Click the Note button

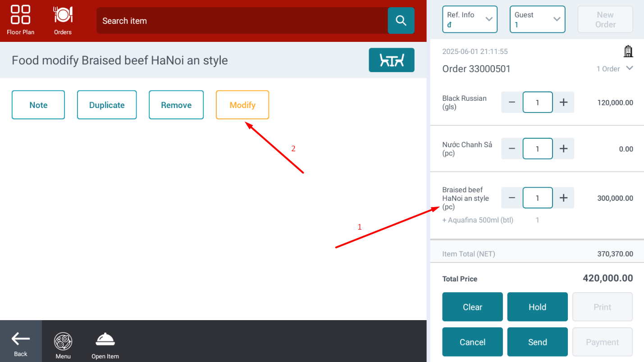click(x=38, y=105)
